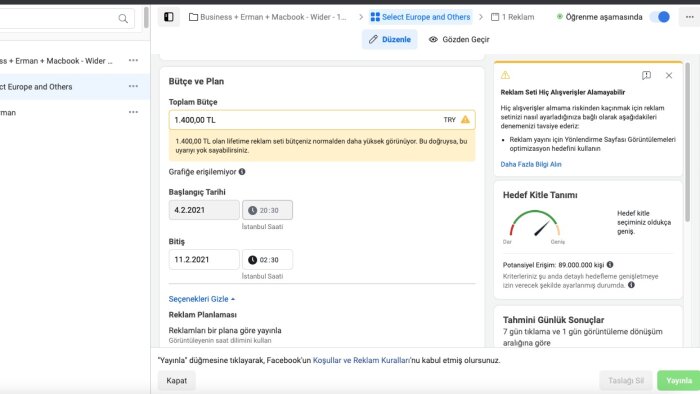The width and height of the screenshot is (700, 394).
Task: Click the budget warning triangle icon
Action: click(x=465, y=120)
